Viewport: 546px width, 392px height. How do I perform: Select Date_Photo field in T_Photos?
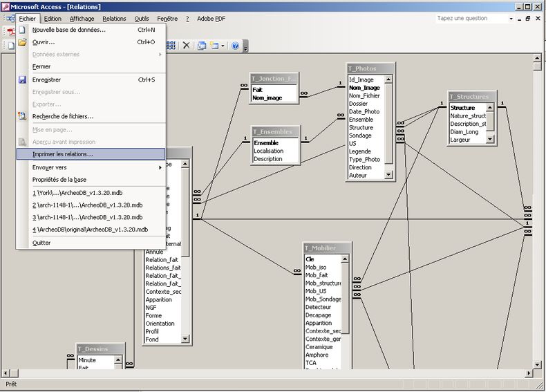click(x=364, y=111)
